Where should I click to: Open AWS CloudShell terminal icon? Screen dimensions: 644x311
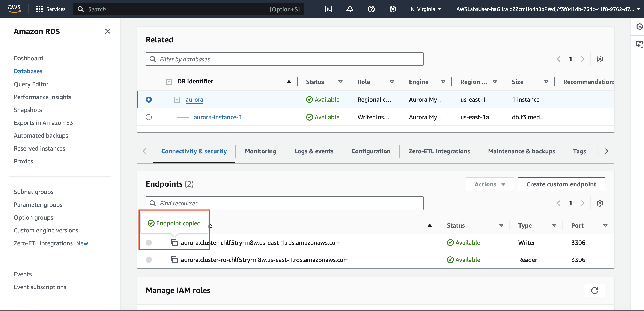[x=328, y=9]
